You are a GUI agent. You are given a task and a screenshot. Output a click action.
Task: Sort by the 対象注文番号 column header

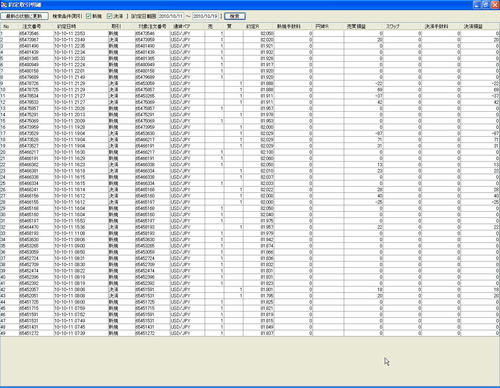click(152, 26)
